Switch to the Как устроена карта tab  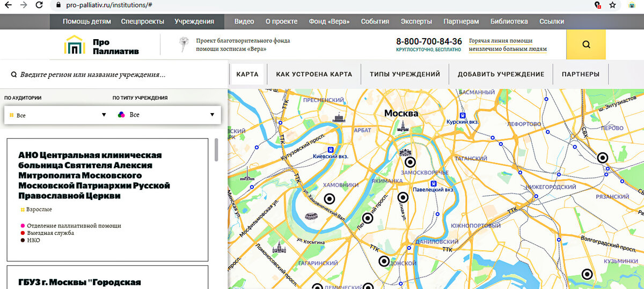tap(314, 74)
